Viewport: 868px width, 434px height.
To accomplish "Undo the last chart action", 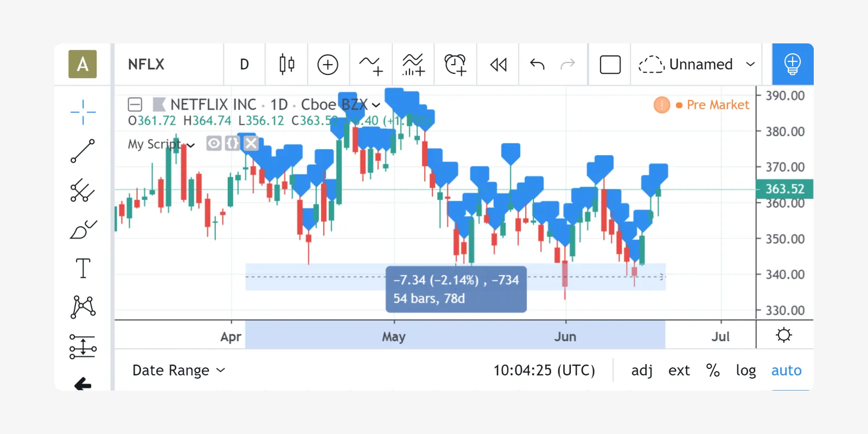I will pyautogui.click(x=537, y=65).
